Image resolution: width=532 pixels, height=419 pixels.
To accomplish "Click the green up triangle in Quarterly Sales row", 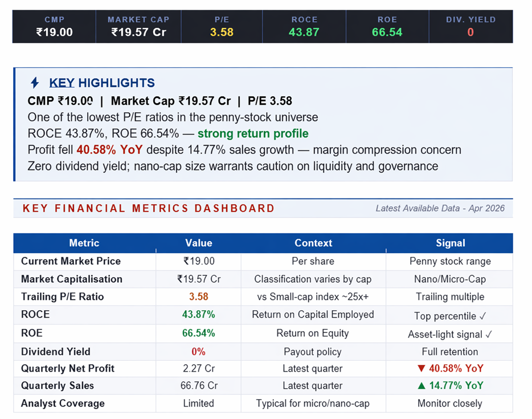I will pos(421,386).
